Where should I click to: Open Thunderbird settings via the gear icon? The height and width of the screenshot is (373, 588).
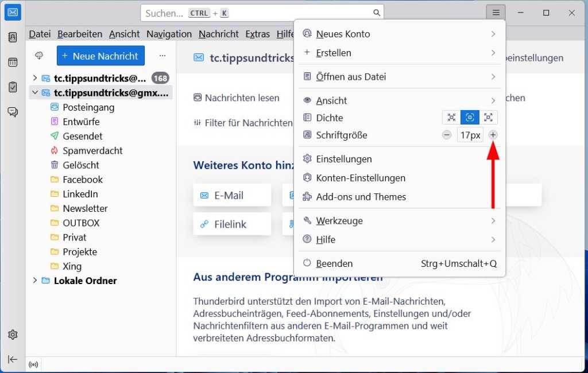[x=13, y=334]
